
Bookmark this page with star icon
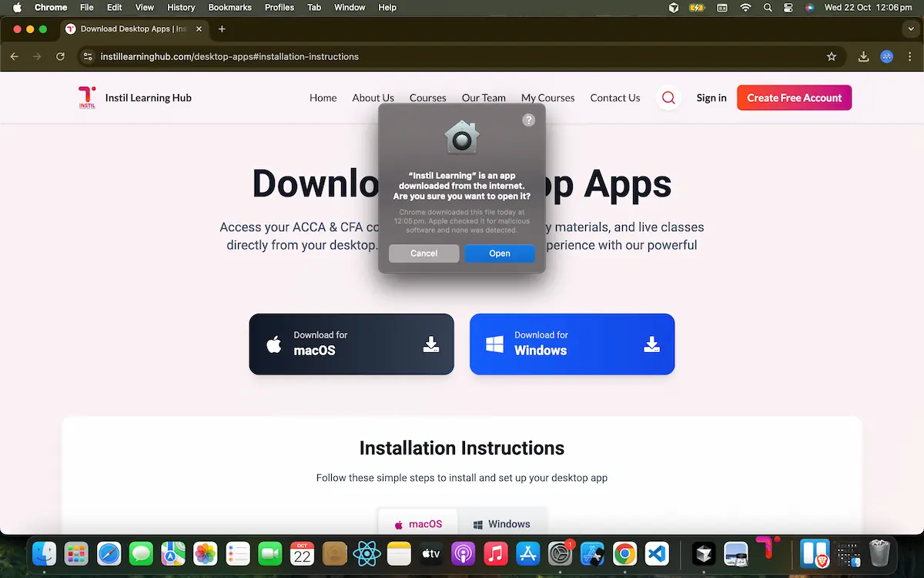coord(832,56)
